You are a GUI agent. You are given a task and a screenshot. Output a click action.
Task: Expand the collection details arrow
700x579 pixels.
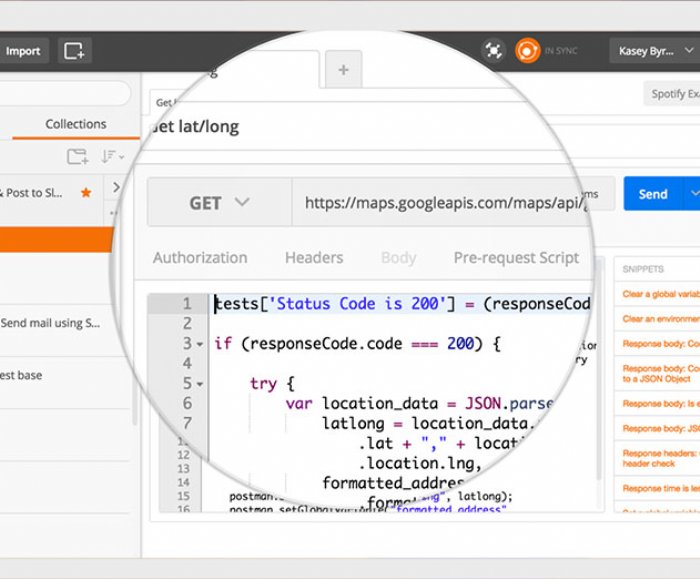116,188
